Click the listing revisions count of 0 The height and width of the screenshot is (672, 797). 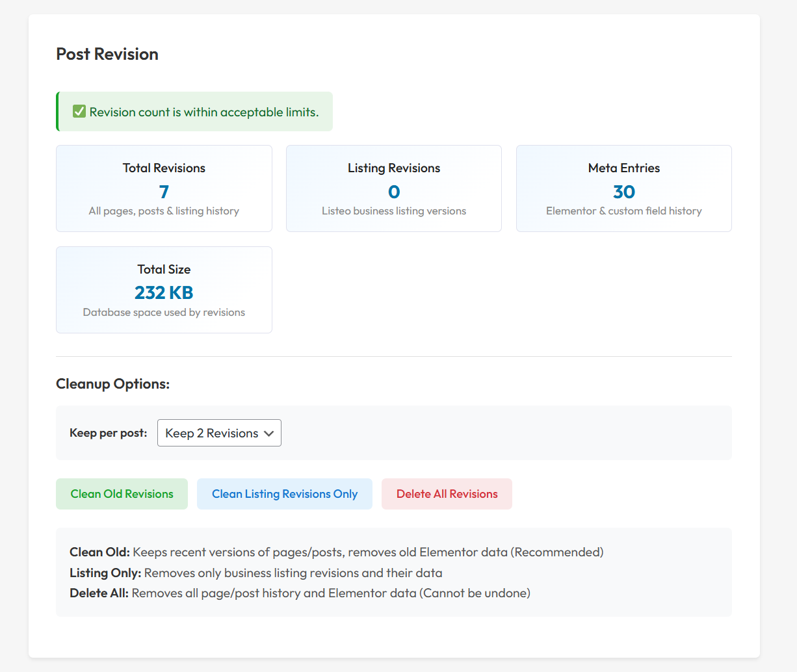click(x=393, y=192)
